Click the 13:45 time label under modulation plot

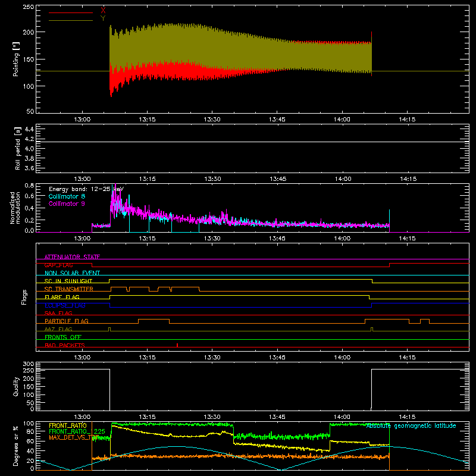[x=277, y=239]
